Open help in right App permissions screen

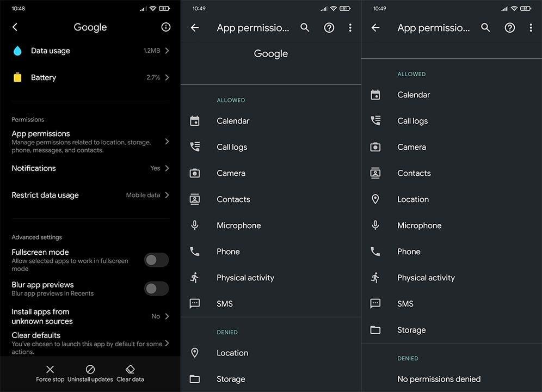tap(510, 28)
